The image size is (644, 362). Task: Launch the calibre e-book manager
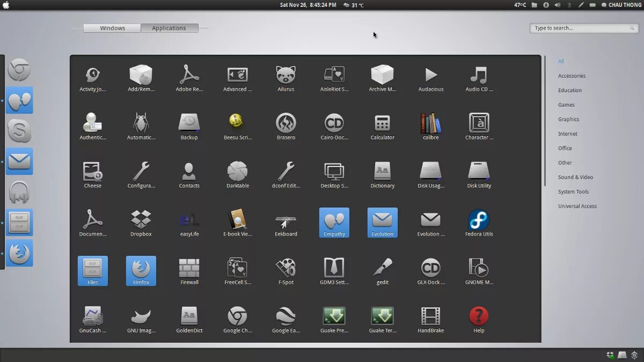tap(431, 127)
